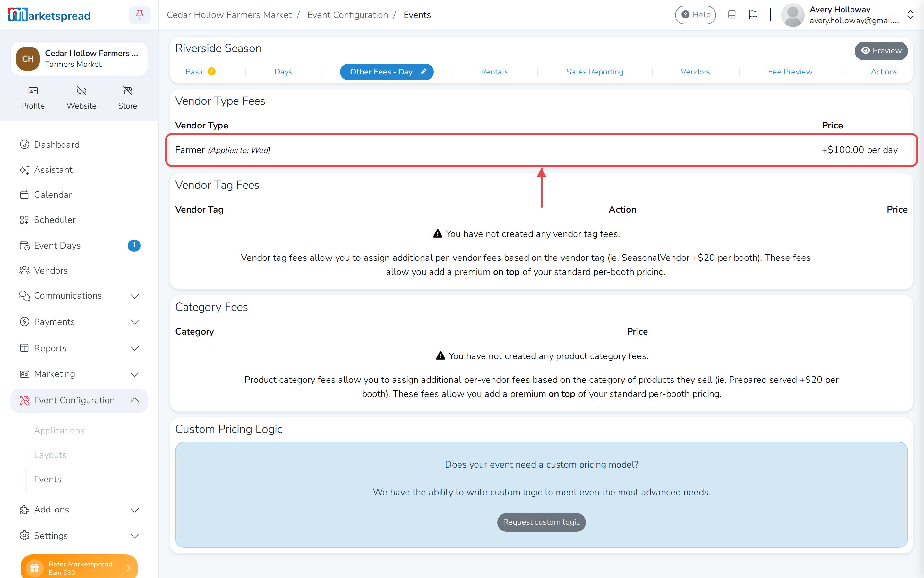The image size is (924, 578).
Task: Open Applications under Event Configuration
Action: coord(59,430)
